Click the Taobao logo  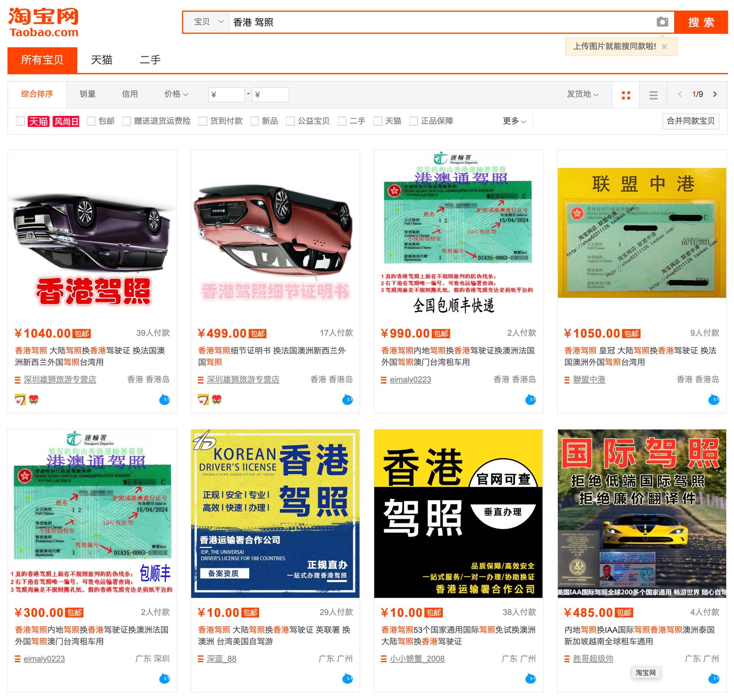43,22
